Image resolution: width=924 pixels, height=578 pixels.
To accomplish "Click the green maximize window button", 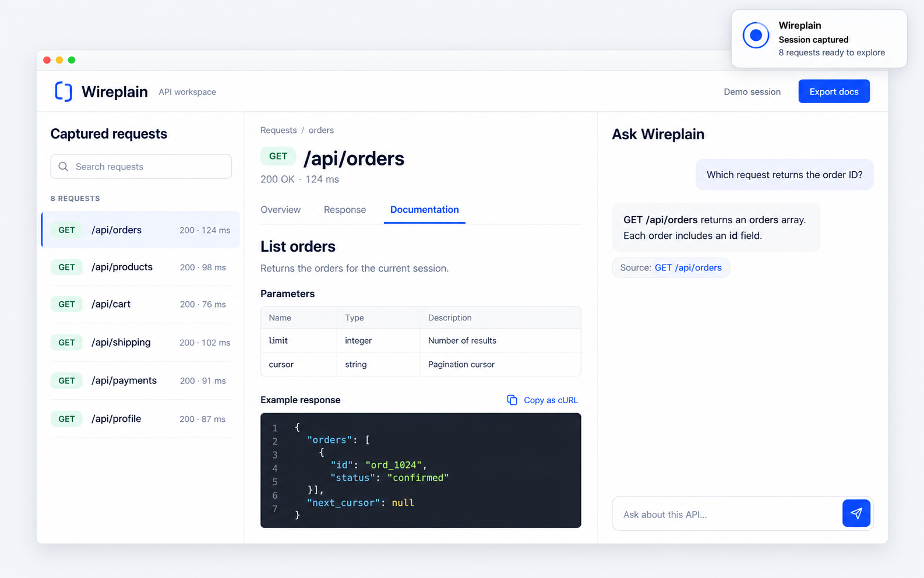I will point(72,60).
